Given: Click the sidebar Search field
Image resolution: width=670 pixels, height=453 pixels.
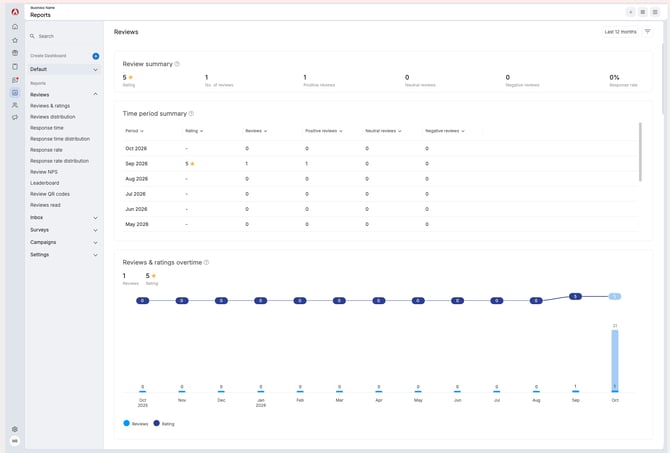Looking at the screenshot, I should [64, 36].
